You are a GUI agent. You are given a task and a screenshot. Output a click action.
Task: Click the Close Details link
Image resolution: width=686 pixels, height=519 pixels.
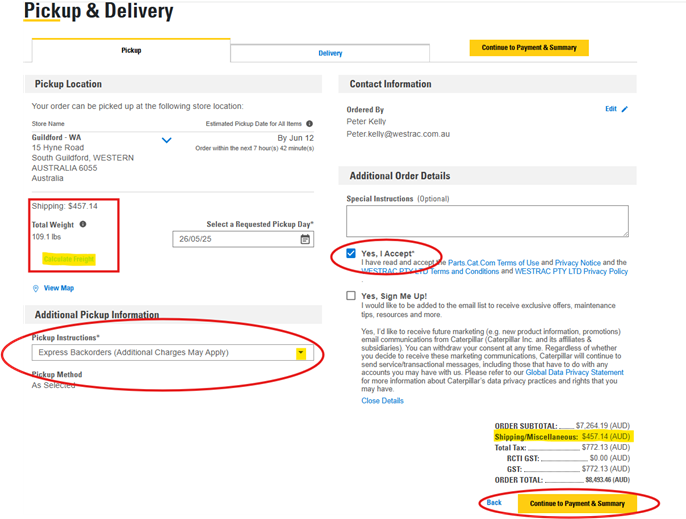click(x=382, y=401)
